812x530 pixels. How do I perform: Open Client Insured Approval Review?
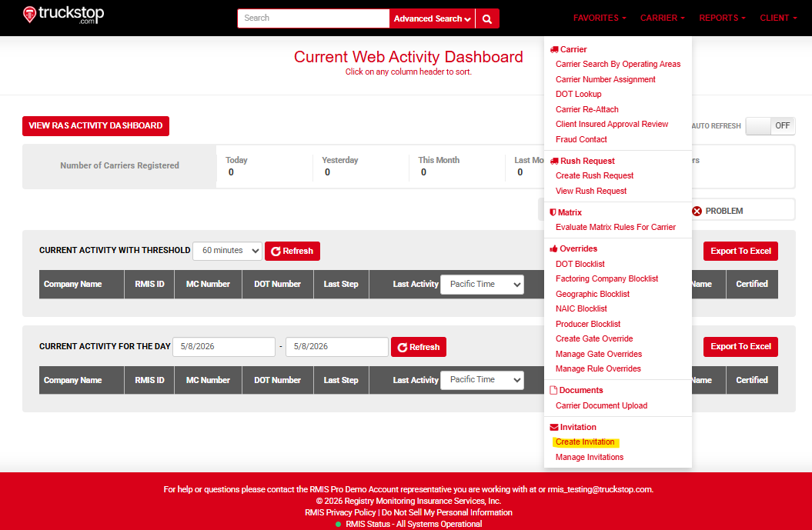612,124
